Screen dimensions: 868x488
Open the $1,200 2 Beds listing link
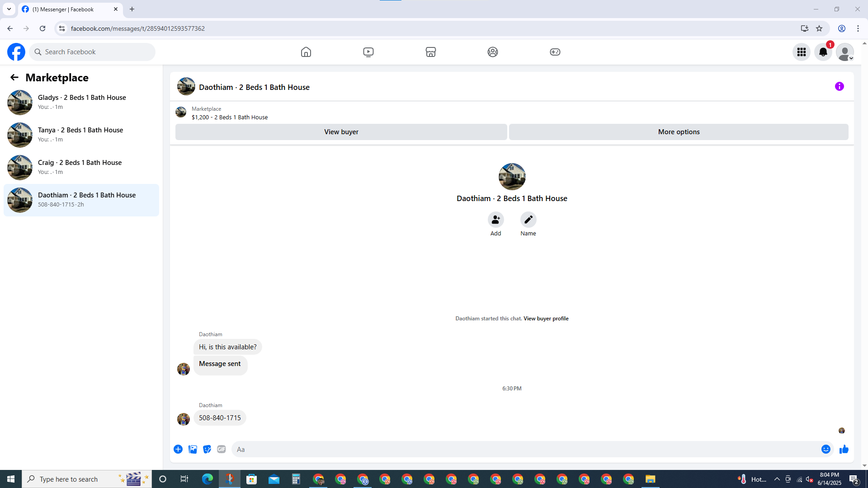click(x=230, y=117)
